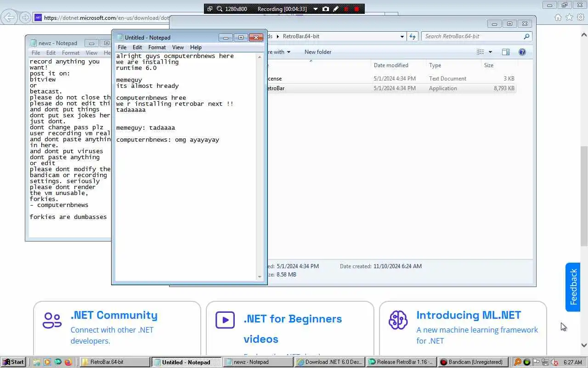Click the Bandicam screenshot camera icon
This screenshot has width=588, height=368.
coord(326,9)
